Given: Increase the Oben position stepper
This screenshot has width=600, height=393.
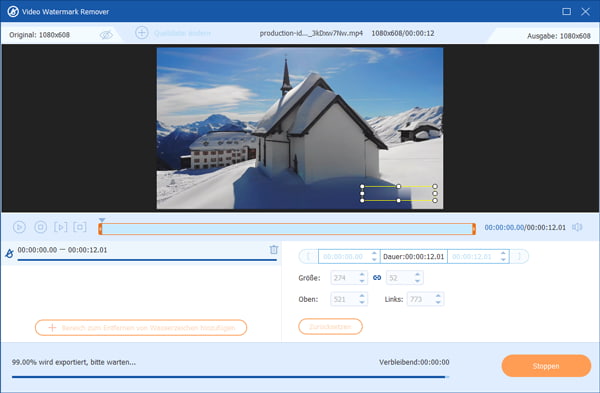Looking at the screenshot, I should pyautogui.click(x=362, y=296).
